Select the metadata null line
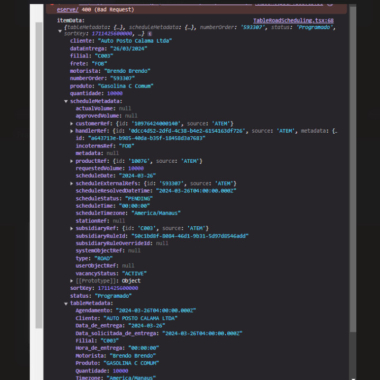380x380 pixels. pyautogui.click(x=97, y=153)
